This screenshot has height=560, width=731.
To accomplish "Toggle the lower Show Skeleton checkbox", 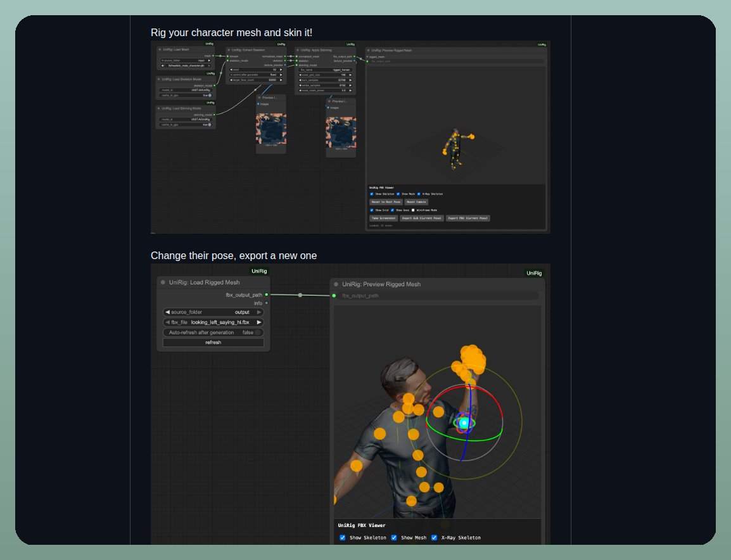I will click(x=343, y=538).
